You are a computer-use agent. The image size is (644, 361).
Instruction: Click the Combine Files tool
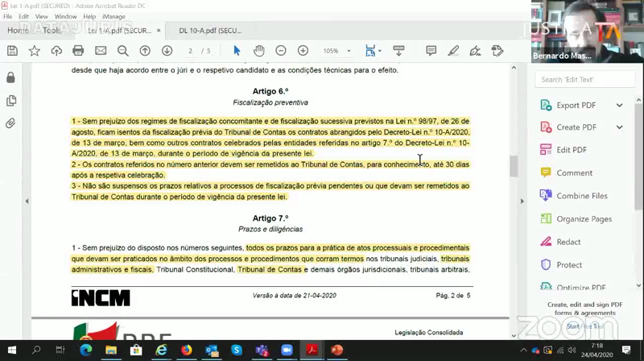[581, 196]
